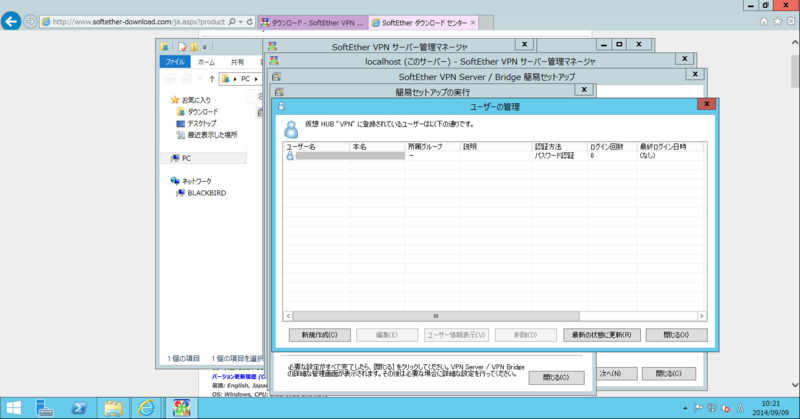Viewport: 800px width, 419px height.
Task: Click Explorer new folder icon in title bar
Action: (194, 47)
